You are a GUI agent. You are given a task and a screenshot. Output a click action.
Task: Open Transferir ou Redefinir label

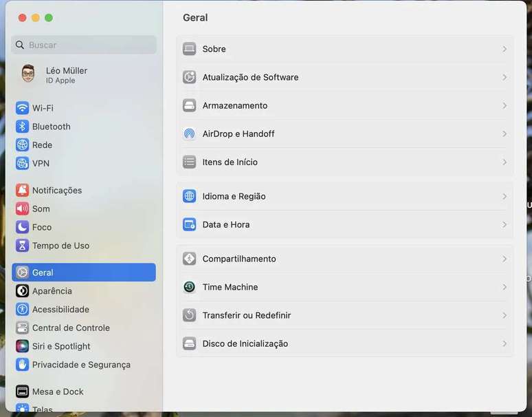(247, 315)
